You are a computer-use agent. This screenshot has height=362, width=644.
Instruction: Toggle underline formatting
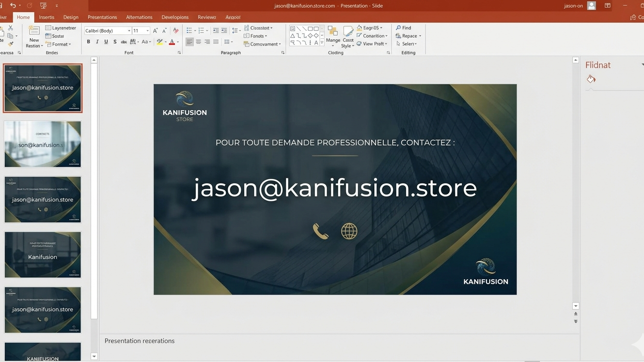click(x=106, y=42)
